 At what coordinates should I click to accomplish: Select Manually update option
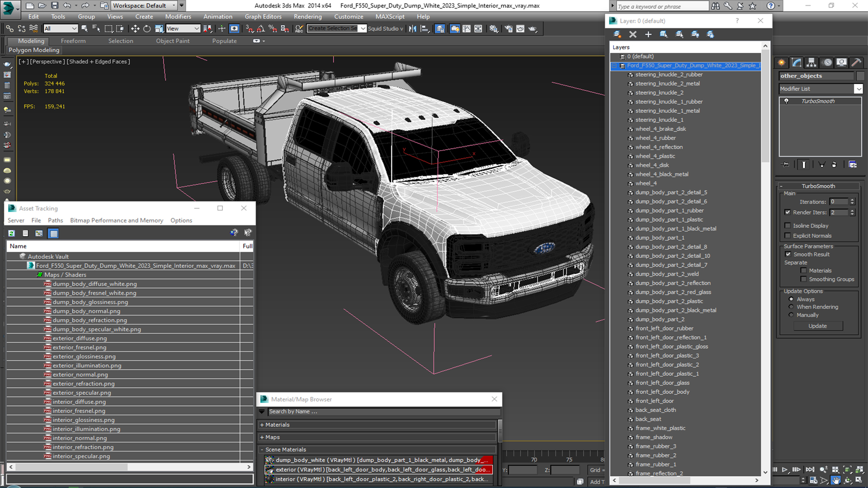pyautogui.click(x=791, y=315)
